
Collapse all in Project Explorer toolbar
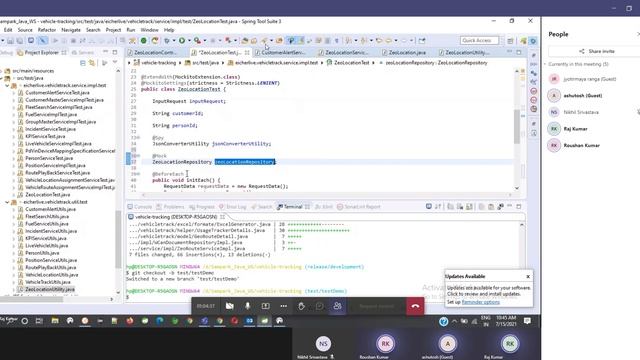pyautogui.click(x=83, y=63)
